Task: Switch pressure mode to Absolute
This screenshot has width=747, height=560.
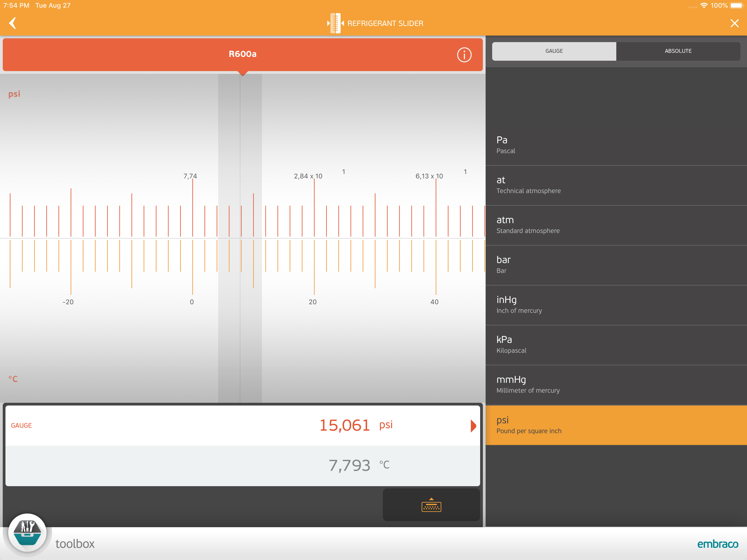Action: click(x=678, y=51)
